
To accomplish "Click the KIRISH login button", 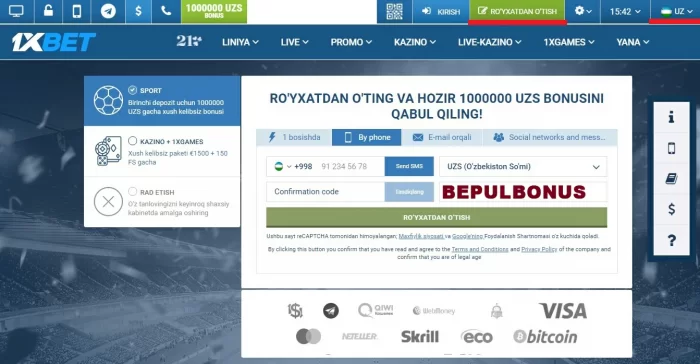I will tap(441, 11).
